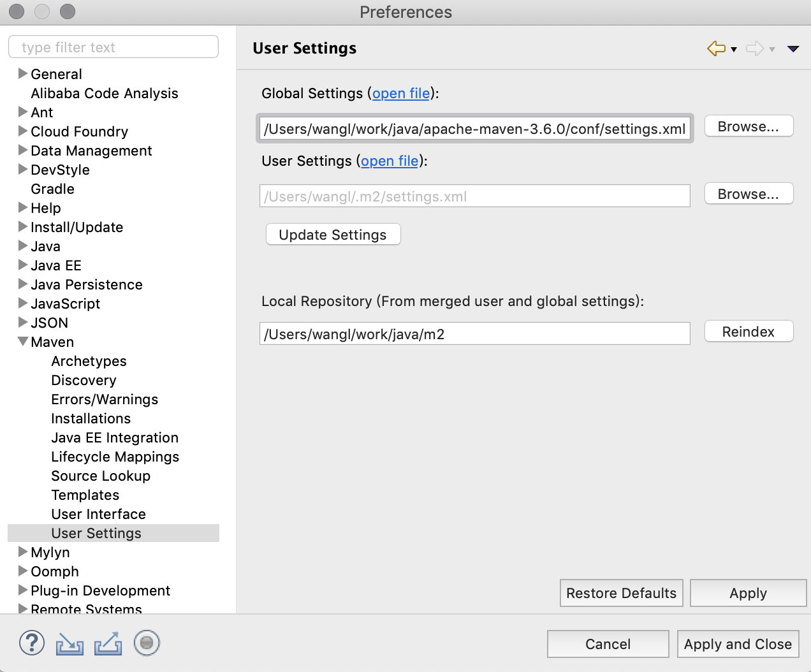Viewport: 811px width, 672px height.
Task: Expand the General preferences node
Action: coord(23,74)
